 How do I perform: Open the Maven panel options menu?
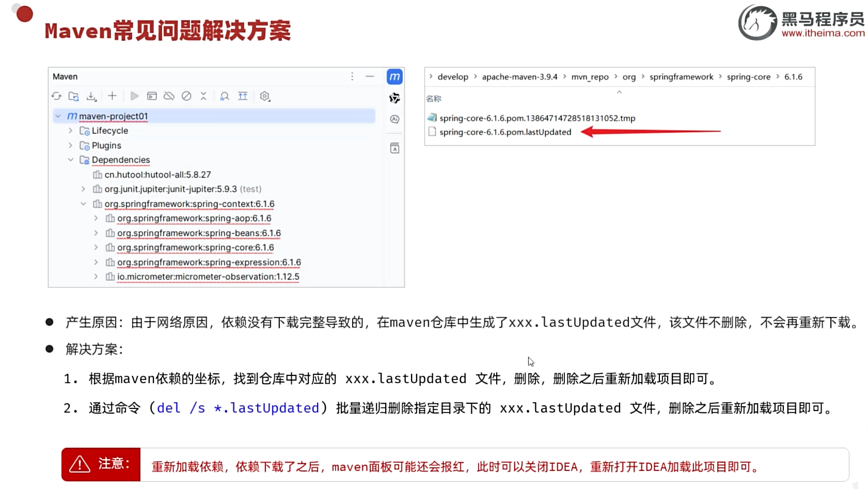(x=352, y=76)
